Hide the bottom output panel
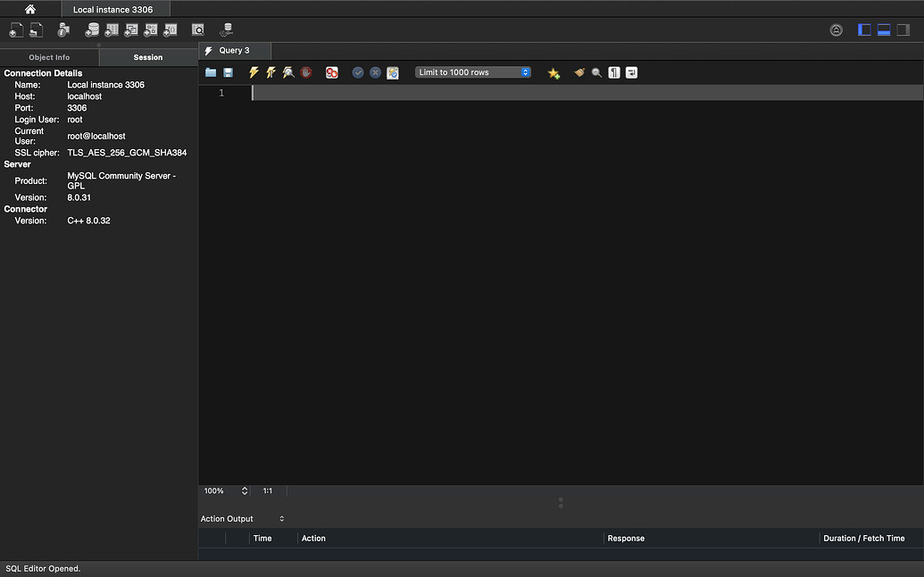Viewport: 924px width, 577px height. coord(884,30)
